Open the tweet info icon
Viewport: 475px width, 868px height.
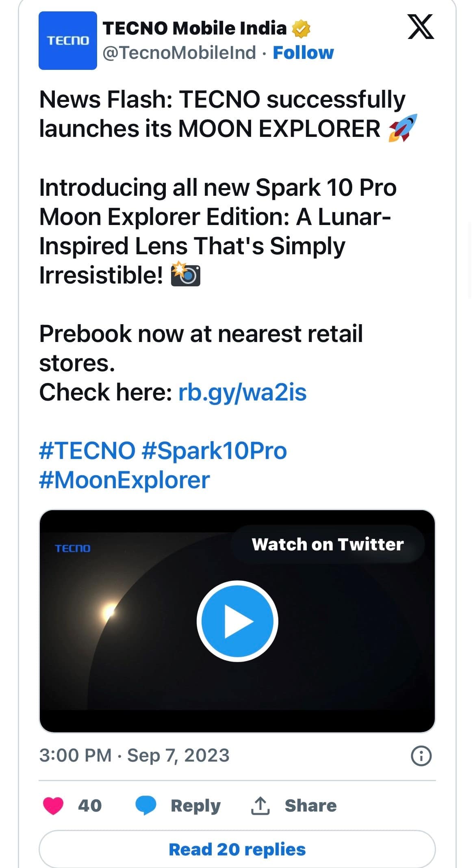pyautogui.click(x=421, y=756)
